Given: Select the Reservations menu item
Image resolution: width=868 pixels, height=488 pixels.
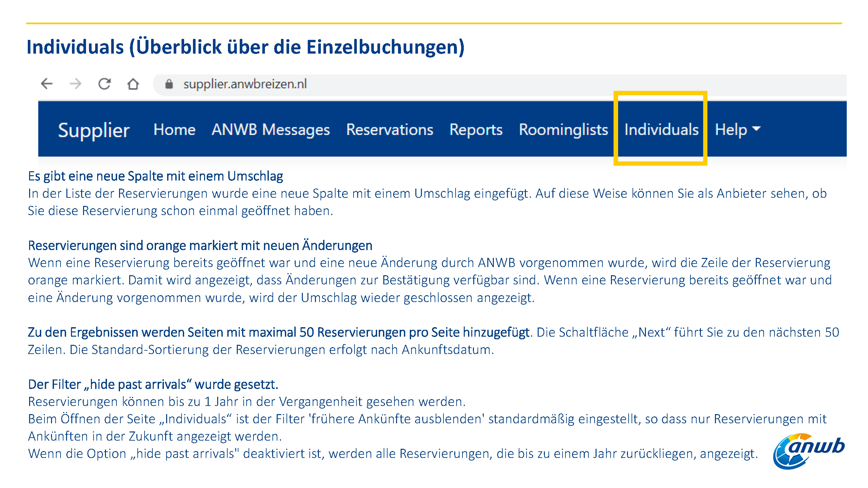Looking at the screenshot, I should [x=390, y=130].
